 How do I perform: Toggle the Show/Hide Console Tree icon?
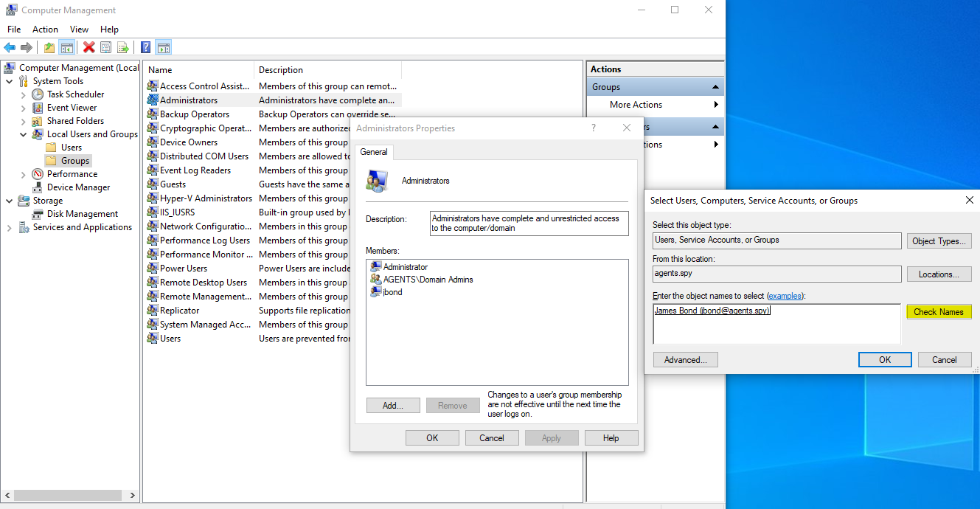coord(66,46)
